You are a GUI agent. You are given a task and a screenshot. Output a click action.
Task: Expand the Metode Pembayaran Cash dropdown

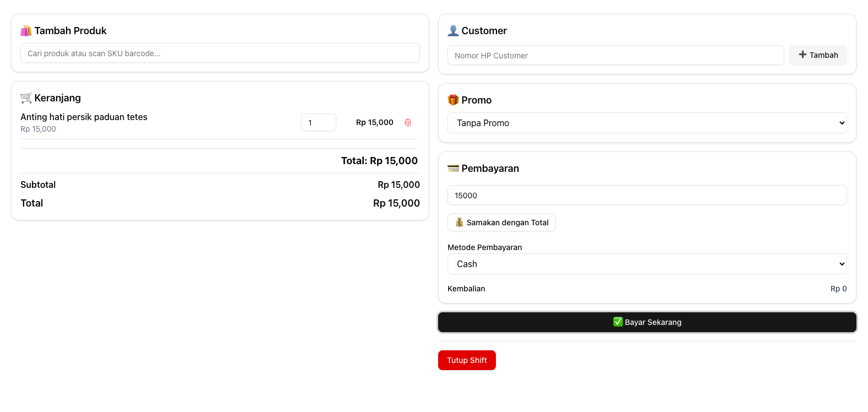647,264
